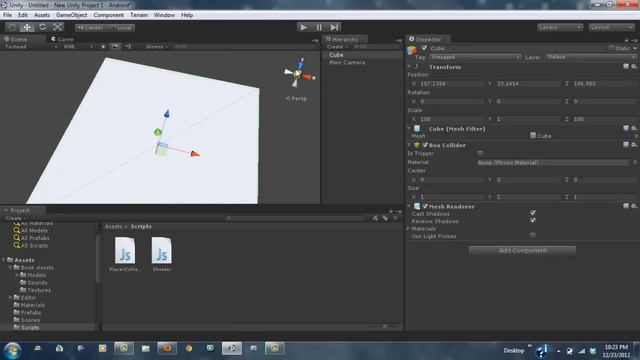Toggle the Receive Shadows checkbox

[533, 220]
